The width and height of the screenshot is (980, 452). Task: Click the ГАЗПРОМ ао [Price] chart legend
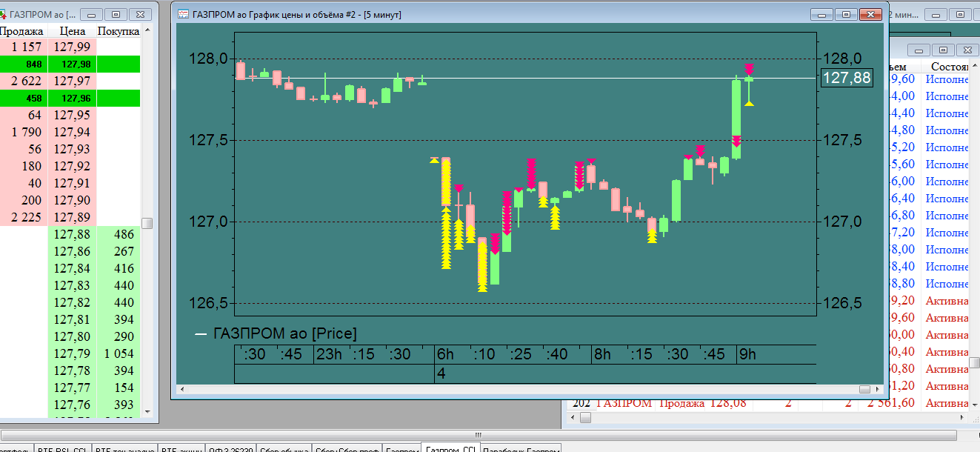tap(276, 333)
